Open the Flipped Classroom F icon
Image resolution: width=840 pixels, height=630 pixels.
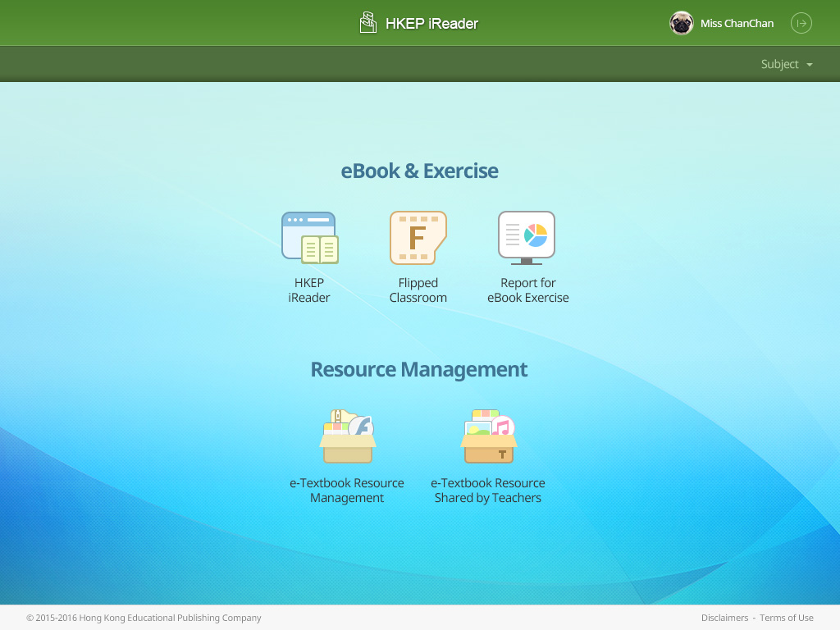point(418,238)
